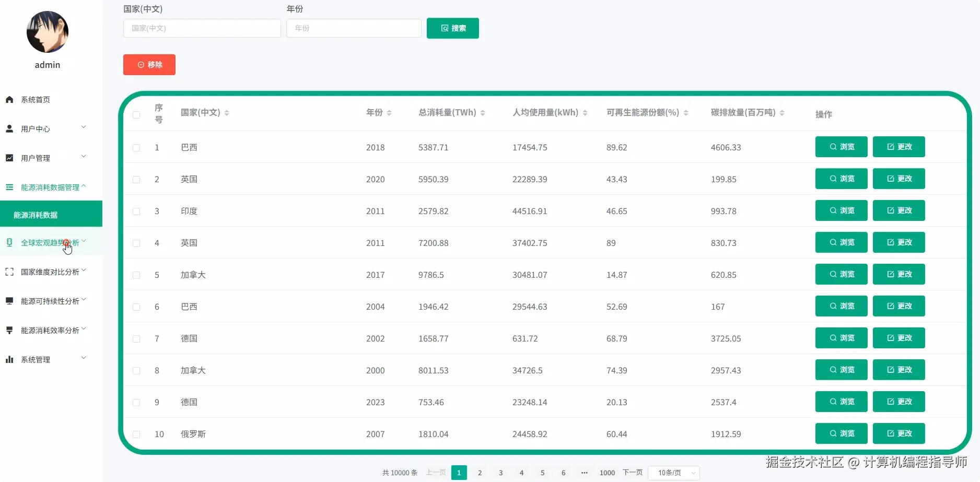980x482 pixels.
Task: Toggle the select-all checkbox in table header
Action: (x=136, y=115)
